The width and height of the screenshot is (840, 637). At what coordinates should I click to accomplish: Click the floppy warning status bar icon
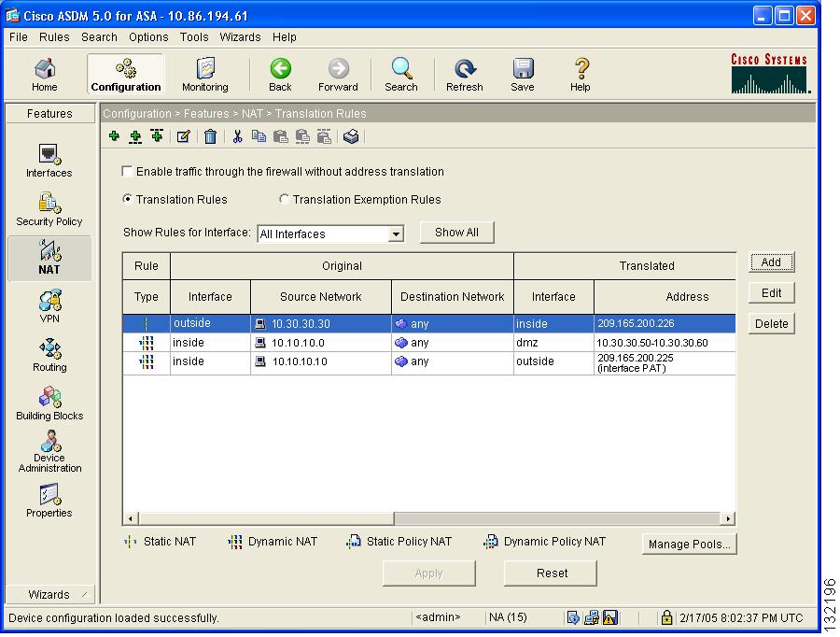tap(610, 617)
